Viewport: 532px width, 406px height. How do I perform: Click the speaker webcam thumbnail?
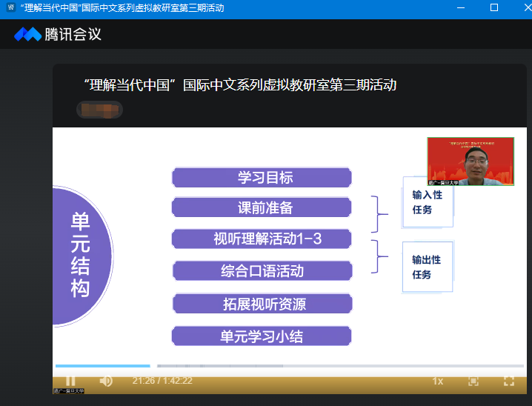(471, 161)
